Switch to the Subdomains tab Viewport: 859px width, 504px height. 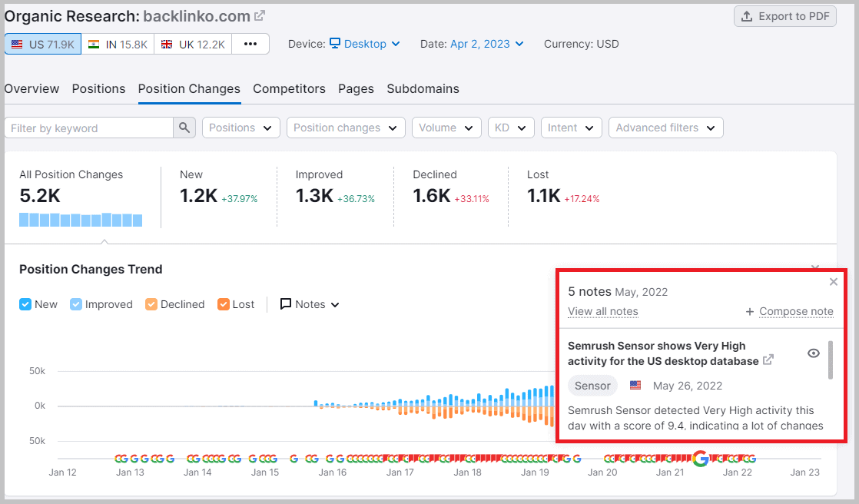[x=423, y=89]
